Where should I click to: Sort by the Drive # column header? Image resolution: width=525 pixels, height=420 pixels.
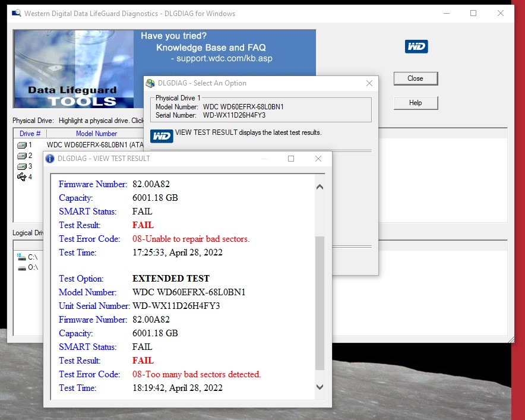(30, 134)
